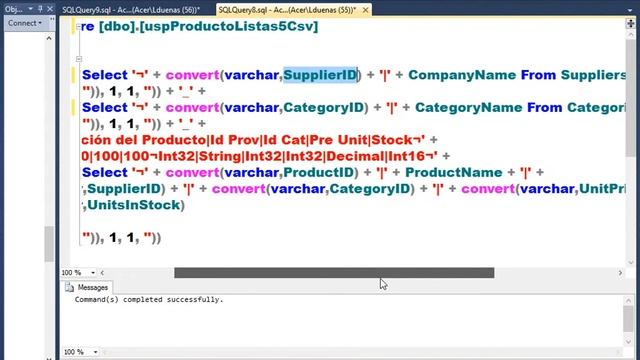Screen dimensions: 640x360
Task: Click the ProductID column text
Action: point(318,173)
